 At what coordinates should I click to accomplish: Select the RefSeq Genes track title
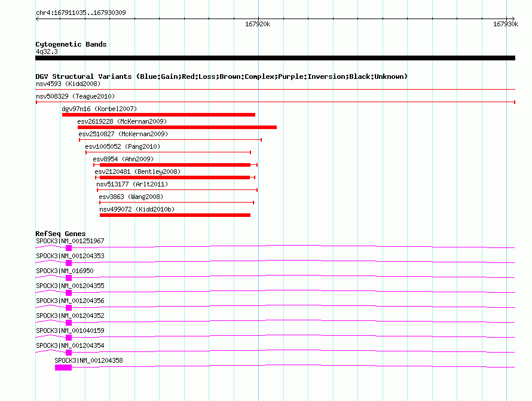click(60, 234)
